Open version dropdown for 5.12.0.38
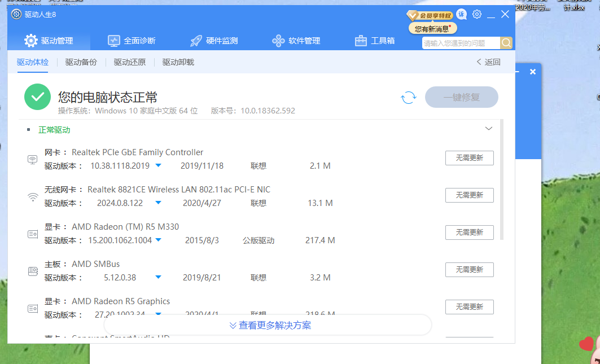 (159, 278)
